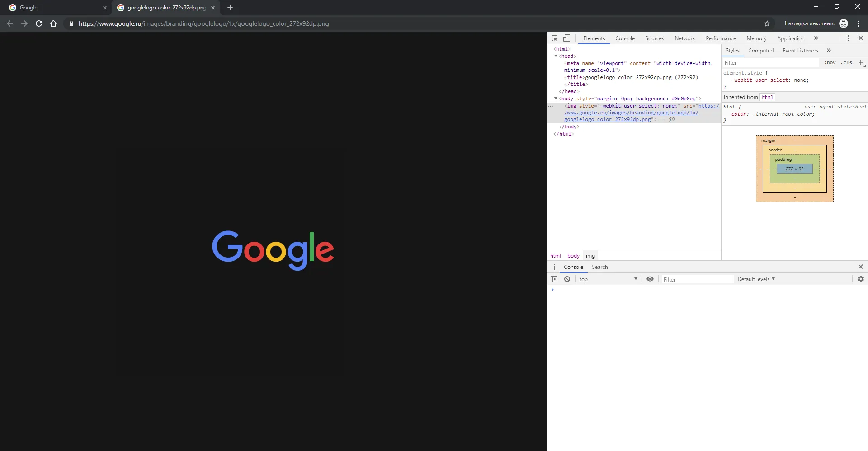Open the Elements panel
Screen dimensions: 868x451
[594, 38]
